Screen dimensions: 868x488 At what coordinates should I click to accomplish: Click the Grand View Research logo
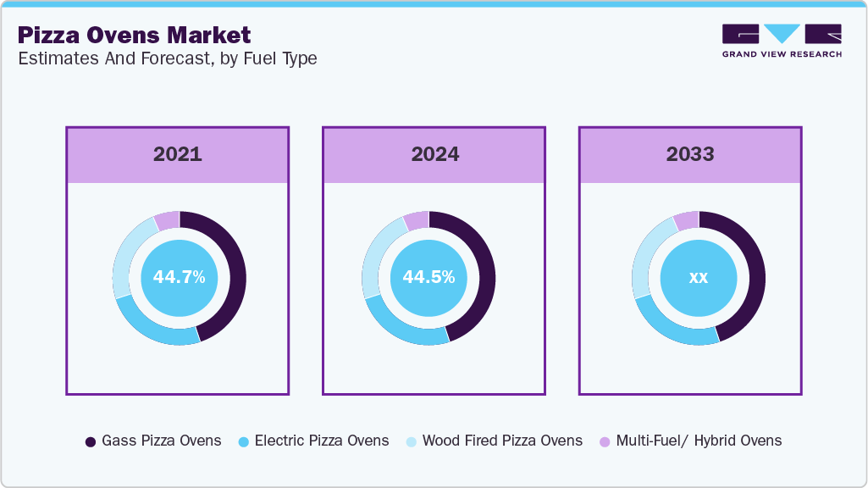tap(782, 41)
